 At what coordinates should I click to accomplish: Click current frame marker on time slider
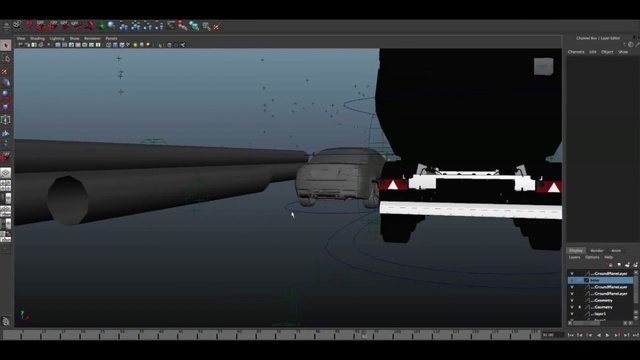tap(364, 335)
